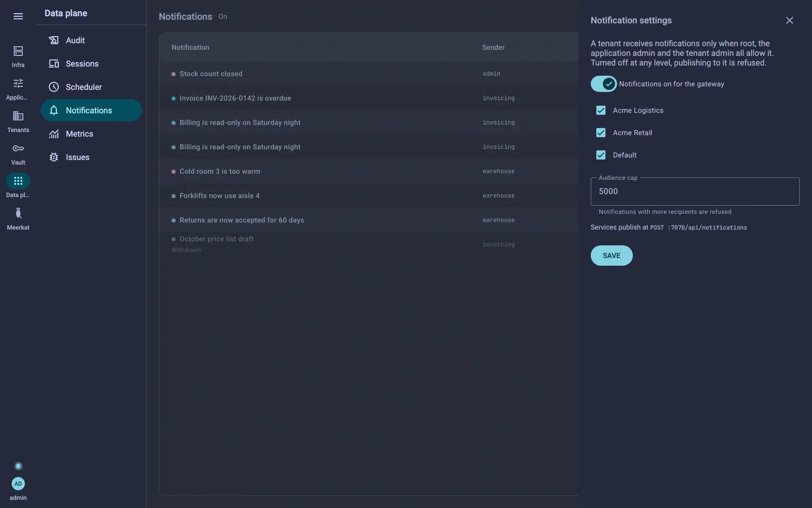Uncheck the Default tenant checkbox
The image size is (812, 508).
[601, 155]
